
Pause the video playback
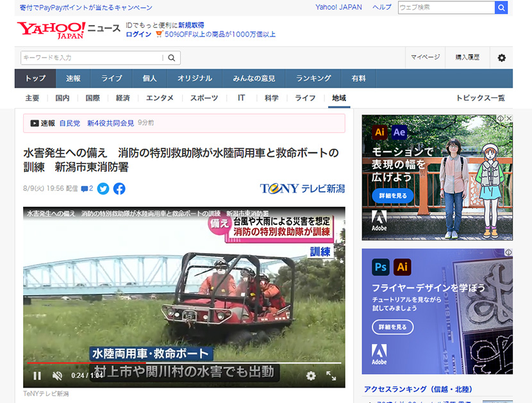[x=37, y=376]
